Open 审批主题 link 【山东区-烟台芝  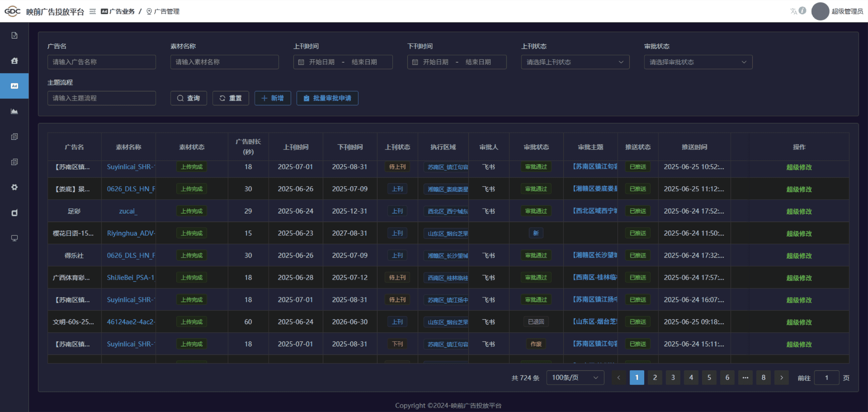click(594, 321)
